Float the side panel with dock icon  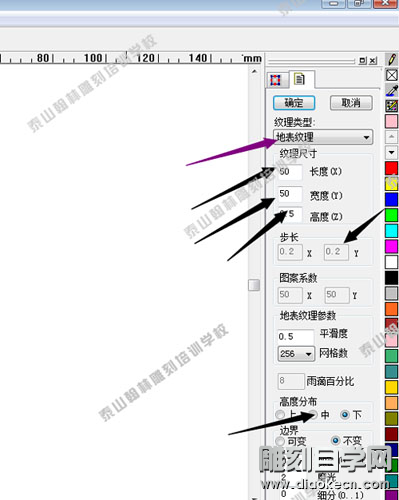(x=362, y=61)
